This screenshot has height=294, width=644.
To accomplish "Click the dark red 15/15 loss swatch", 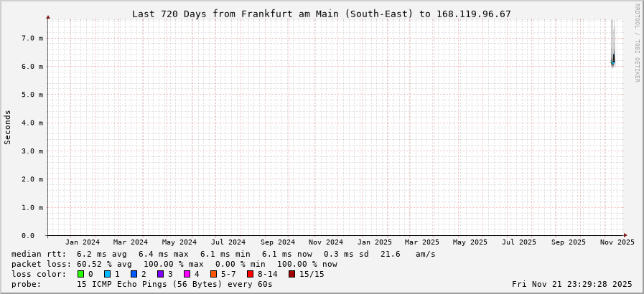I will 291,274.
